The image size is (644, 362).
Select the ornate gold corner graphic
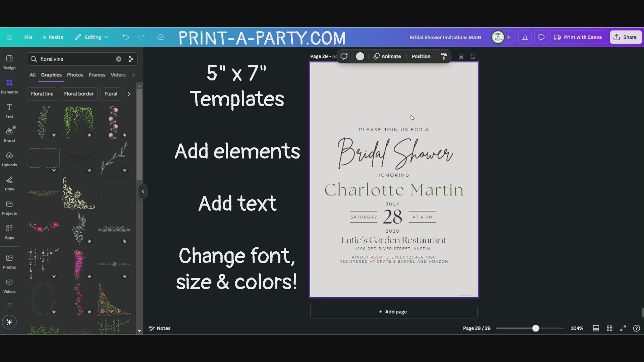point(79,193)
